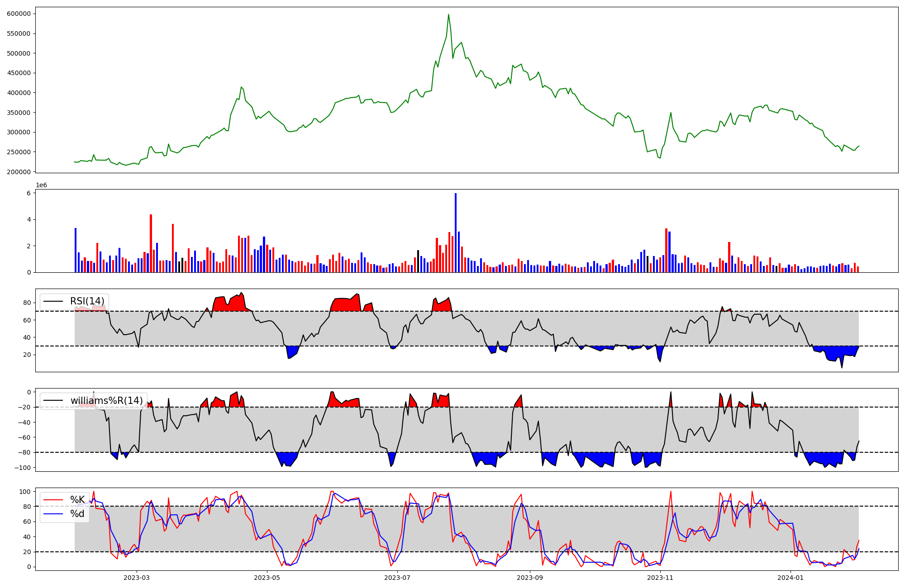Click the 200000 price axis tick label
Viewport: 905px width, 588px height.
pyautogui.click(x=19, y=172)
